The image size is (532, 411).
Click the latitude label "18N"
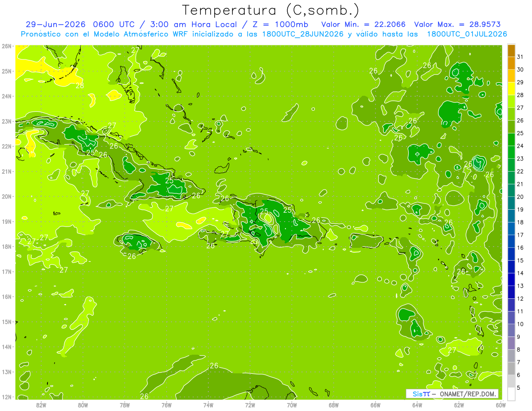[7, 247]
